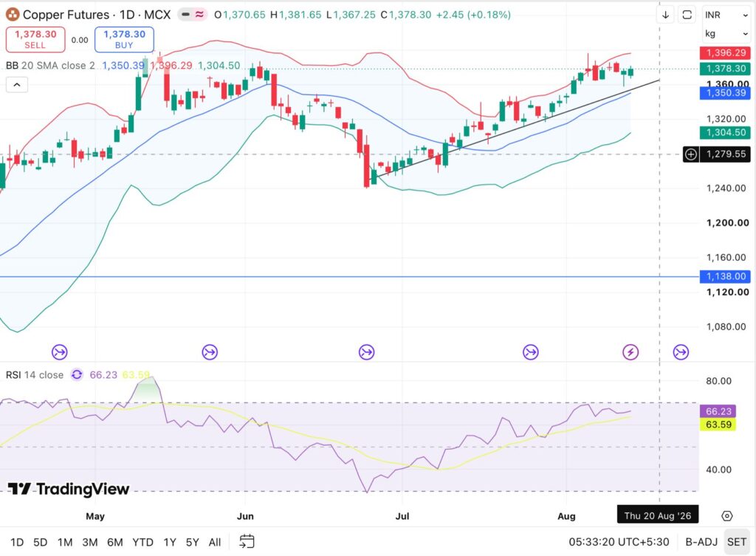Click the rollover marker before August
The width and height of the screenshot is (756, 556).
530,352
